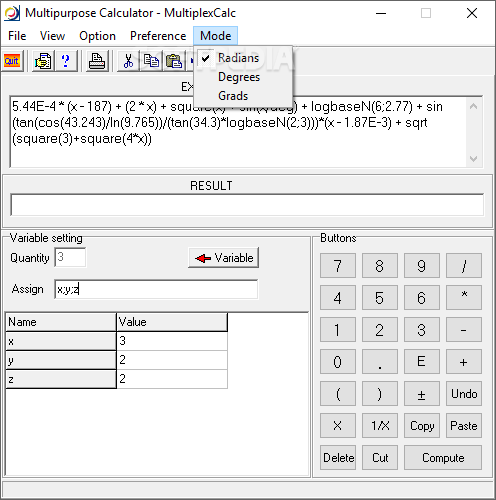Click the blue question mark help icon
The image size is (496, 500).
[x=66, y=61]
